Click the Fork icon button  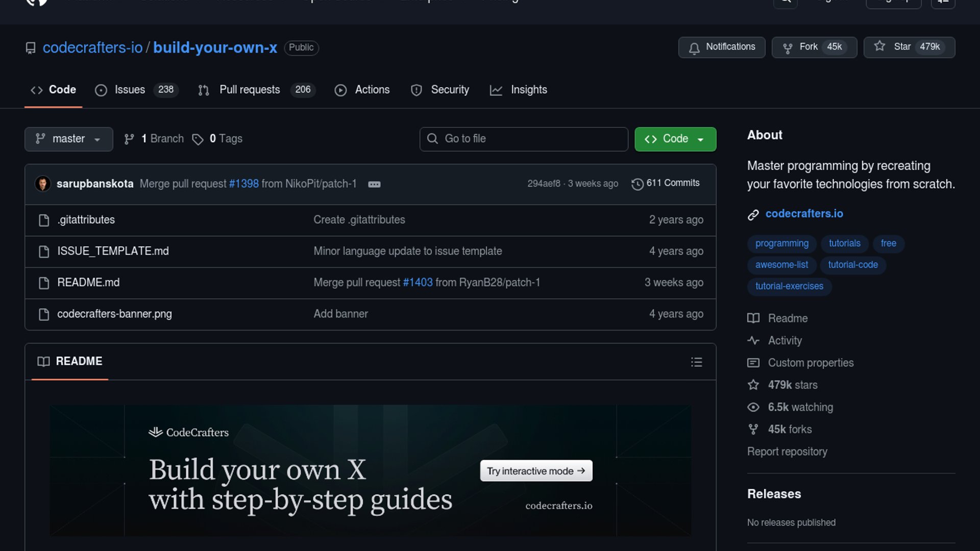[x=788, y=47]
